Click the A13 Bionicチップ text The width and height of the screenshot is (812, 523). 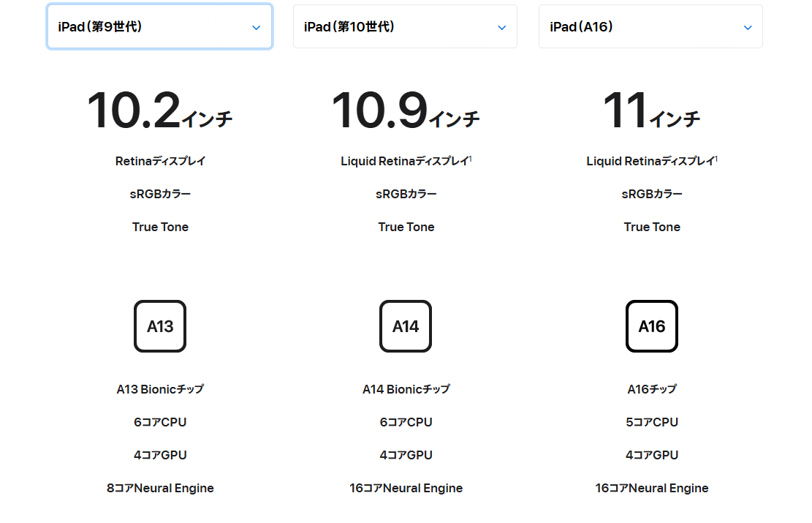(160, 389)
